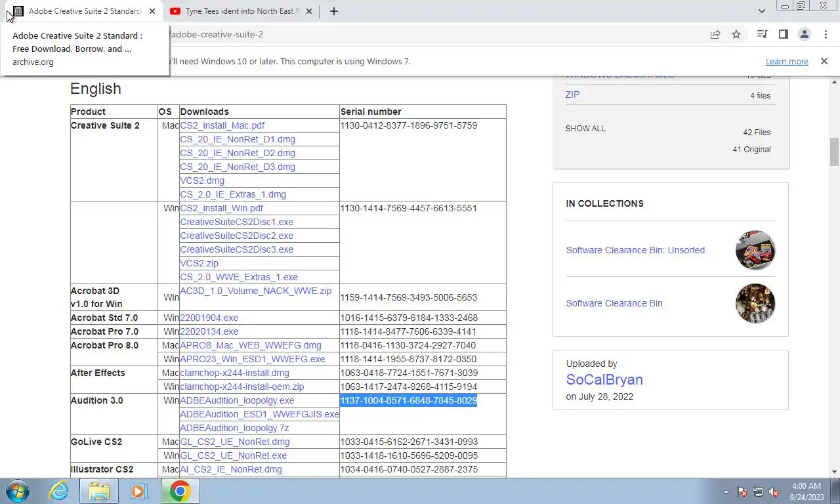Screen dimensions: 840x504
Task: Download ADBEAudition_loopolgy.exe
Action: point(238,400)
